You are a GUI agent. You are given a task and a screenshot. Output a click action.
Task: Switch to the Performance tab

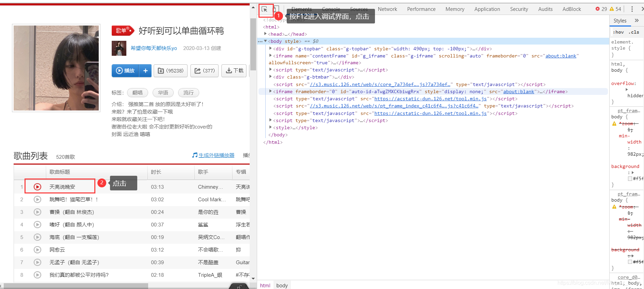[x=421, y=9]
